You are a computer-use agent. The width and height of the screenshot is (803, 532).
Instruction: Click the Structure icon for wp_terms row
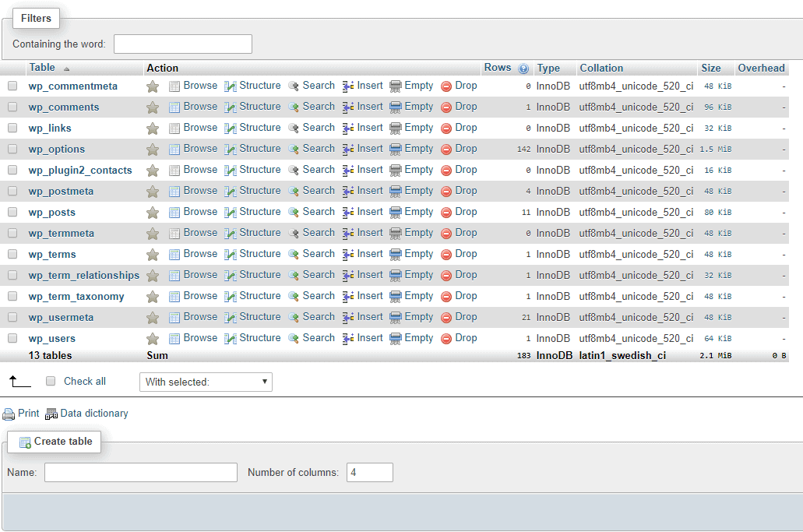point(231,255)
